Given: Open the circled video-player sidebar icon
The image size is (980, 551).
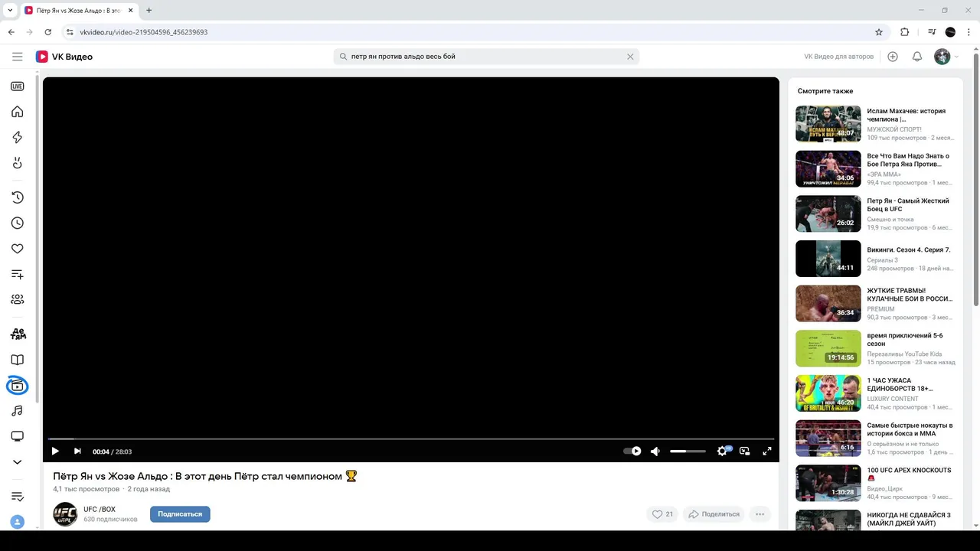Looking at the screenshot, I should (17, 386).
